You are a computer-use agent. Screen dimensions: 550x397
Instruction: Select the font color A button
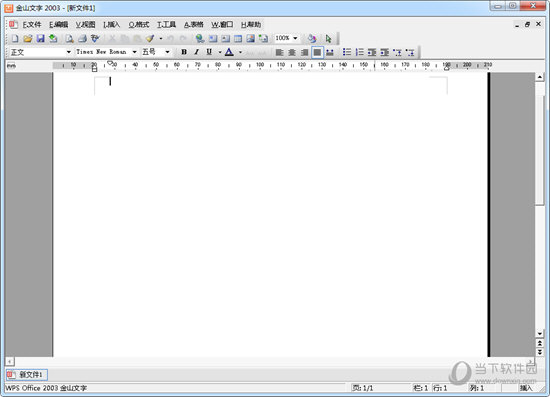click(x=229, y=52)
